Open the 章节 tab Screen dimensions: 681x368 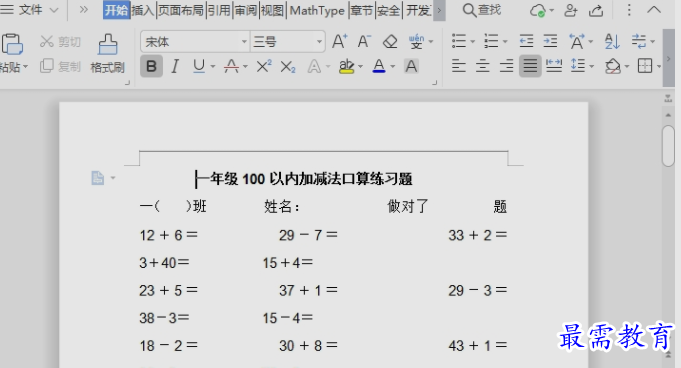click(362, 10)
